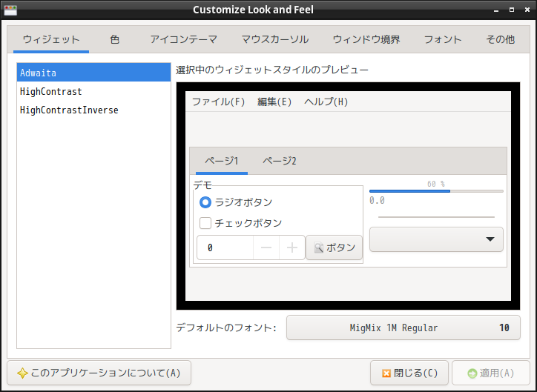Switch to the 色 tab

point(114,40)
